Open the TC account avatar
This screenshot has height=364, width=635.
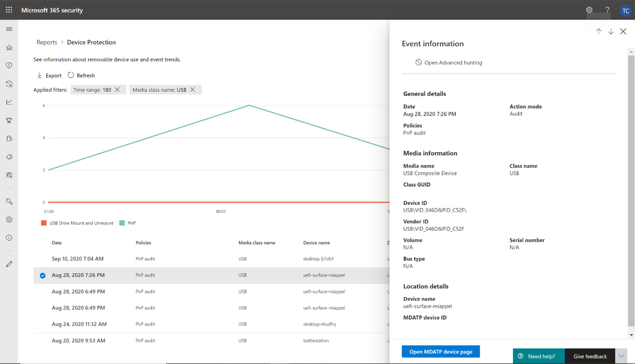point(625,11)
